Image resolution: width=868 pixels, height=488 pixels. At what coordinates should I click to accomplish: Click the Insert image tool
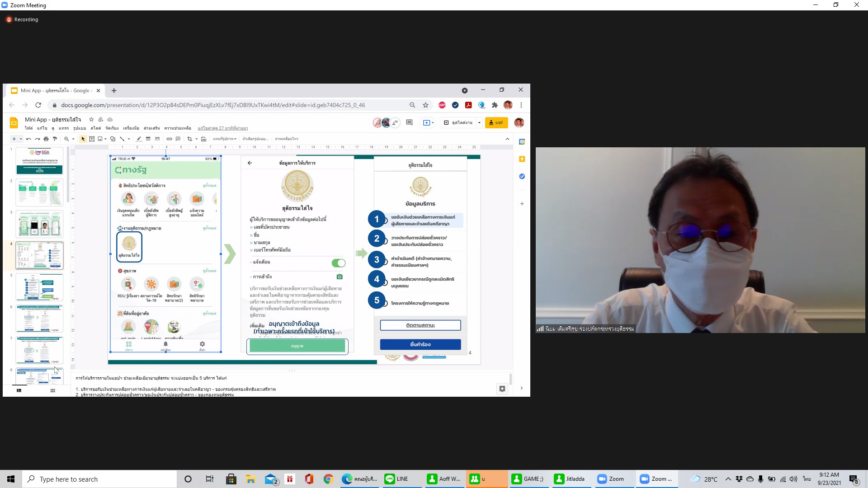point(100,139)
